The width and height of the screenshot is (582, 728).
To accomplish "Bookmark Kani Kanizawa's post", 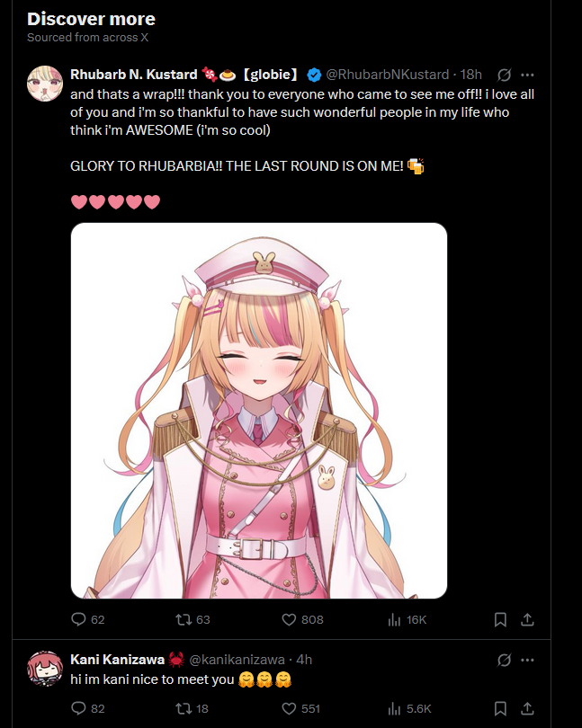I will pyautogui.click(x=500, y=708).
